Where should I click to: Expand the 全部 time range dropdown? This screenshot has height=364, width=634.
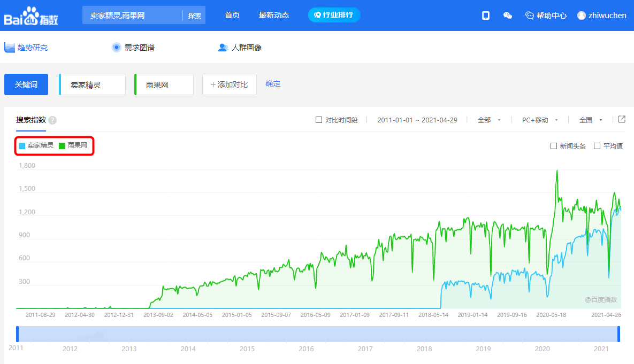(x=489, y=120)
